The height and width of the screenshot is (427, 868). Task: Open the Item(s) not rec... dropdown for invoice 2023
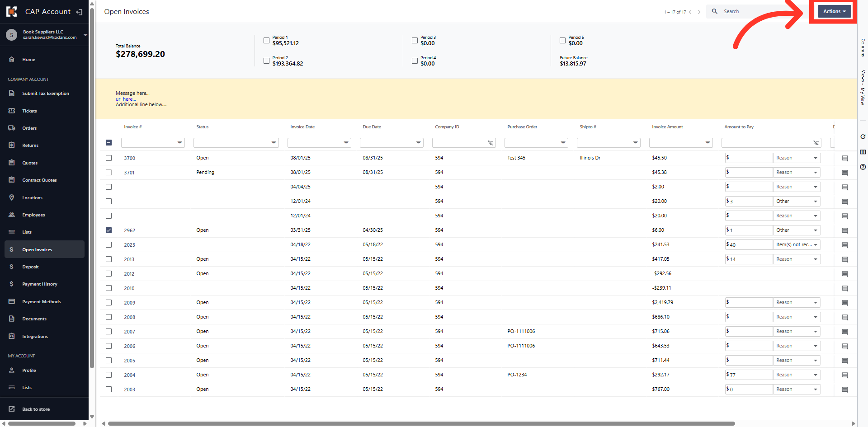coord(797,244)
